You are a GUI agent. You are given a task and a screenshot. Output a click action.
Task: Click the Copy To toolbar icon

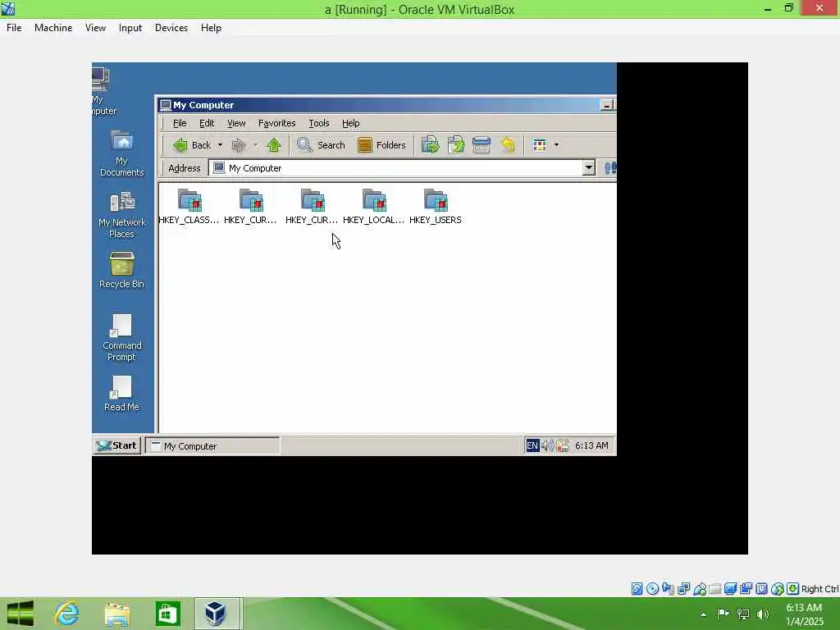(x=456, y=144)
